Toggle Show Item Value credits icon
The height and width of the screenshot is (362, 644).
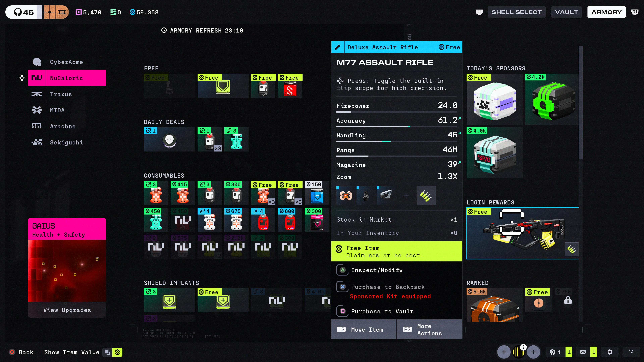117,352
